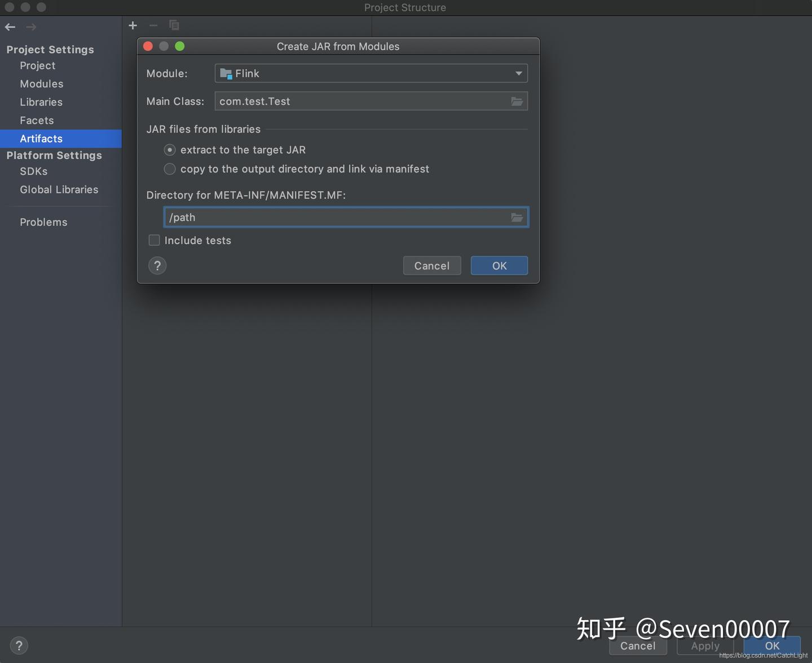The image size is (812, 663).
Task: Click the Copy artifact icon in toolbar
Action: (174, 25)
